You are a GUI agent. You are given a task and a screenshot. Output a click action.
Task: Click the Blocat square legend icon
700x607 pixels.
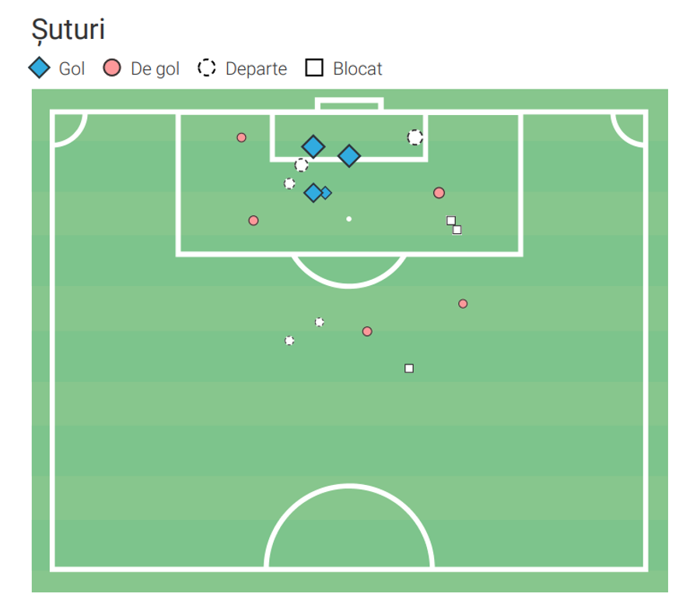(x=314, y=68)
